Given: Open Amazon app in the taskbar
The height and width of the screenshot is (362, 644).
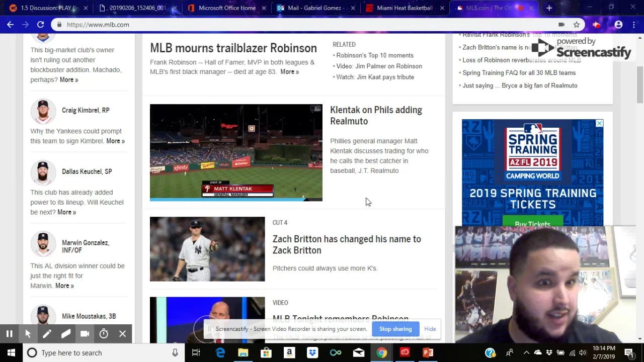Looking at the screenshot, I should point(289,353).
